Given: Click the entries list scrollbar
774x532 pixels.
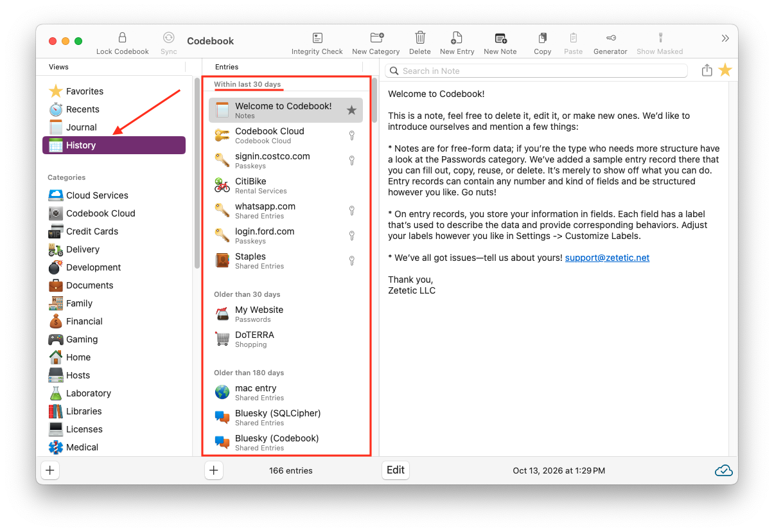Looking at the screenshot, I should coord(374,100).
